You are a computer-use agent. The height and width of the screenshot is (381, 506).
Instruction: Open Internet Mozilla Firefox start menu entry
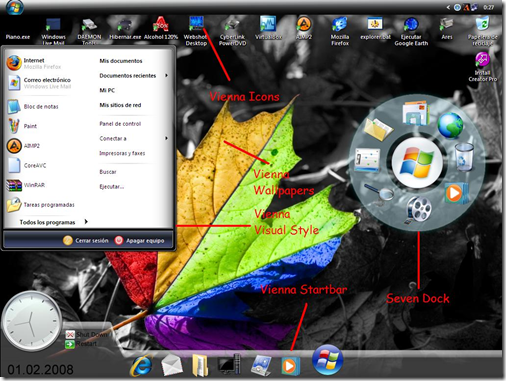pos(38,63)
